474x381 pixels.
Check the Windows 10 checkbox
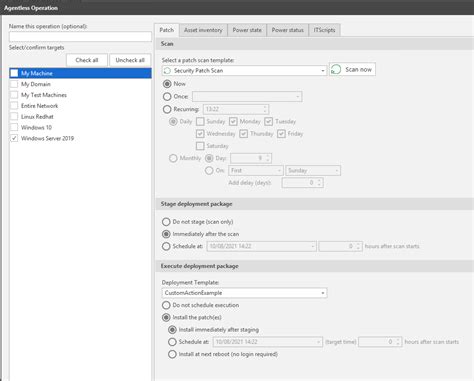click(x=14, y=127)
